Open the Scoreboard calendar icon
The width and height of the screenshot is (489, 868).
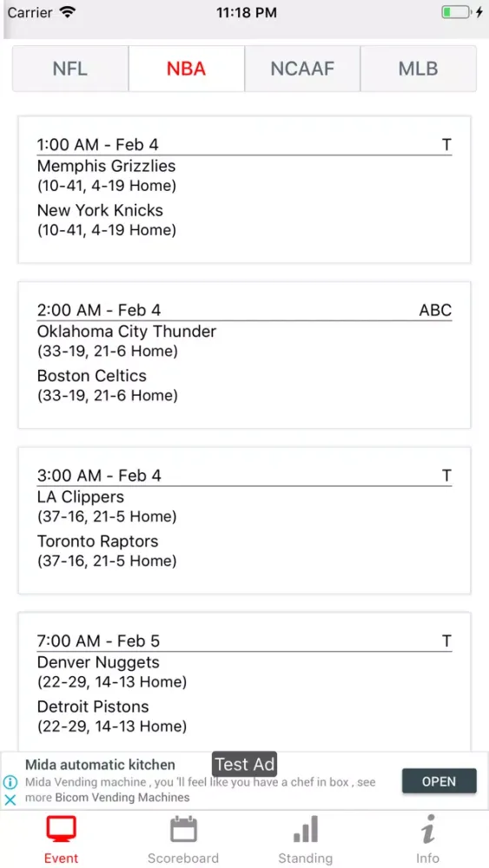pos(183,829)
